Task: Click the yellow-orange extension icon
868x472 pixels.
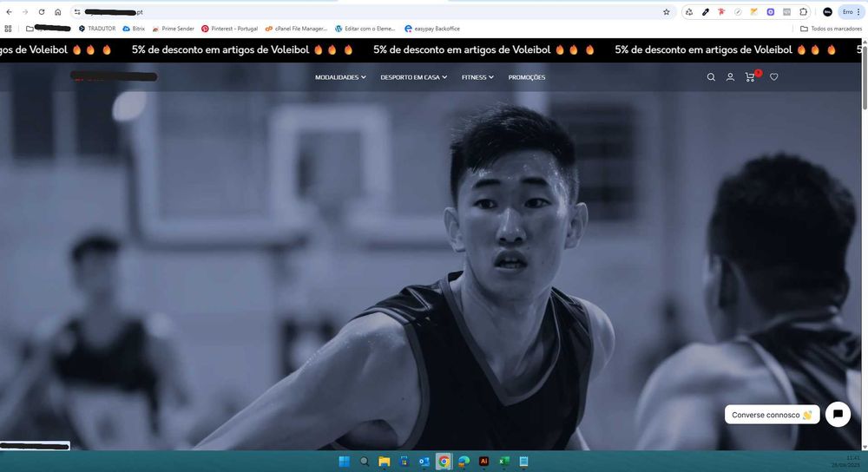Action: pyautogui.click(x=754, y=11)
